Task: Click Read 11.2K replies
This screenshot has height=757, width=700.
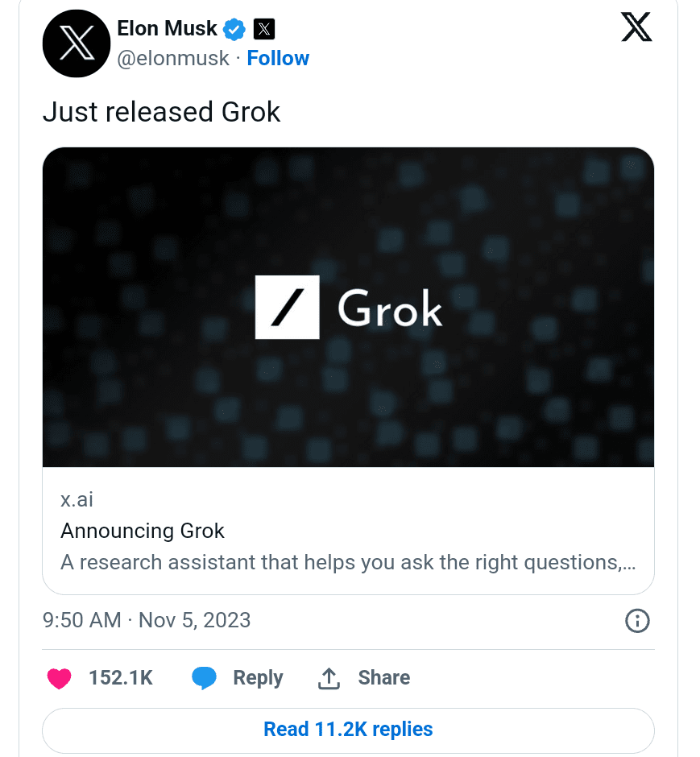Action: pos(348,729)
